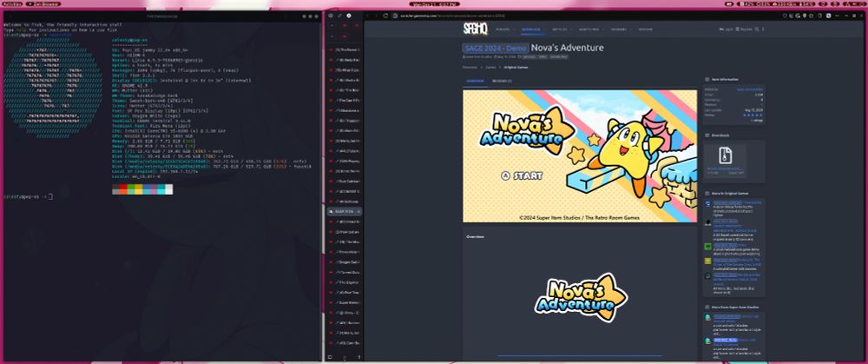868x364 pixels.
Task: Open the 'Games' breadcrumb link
Action: point(490,67)
